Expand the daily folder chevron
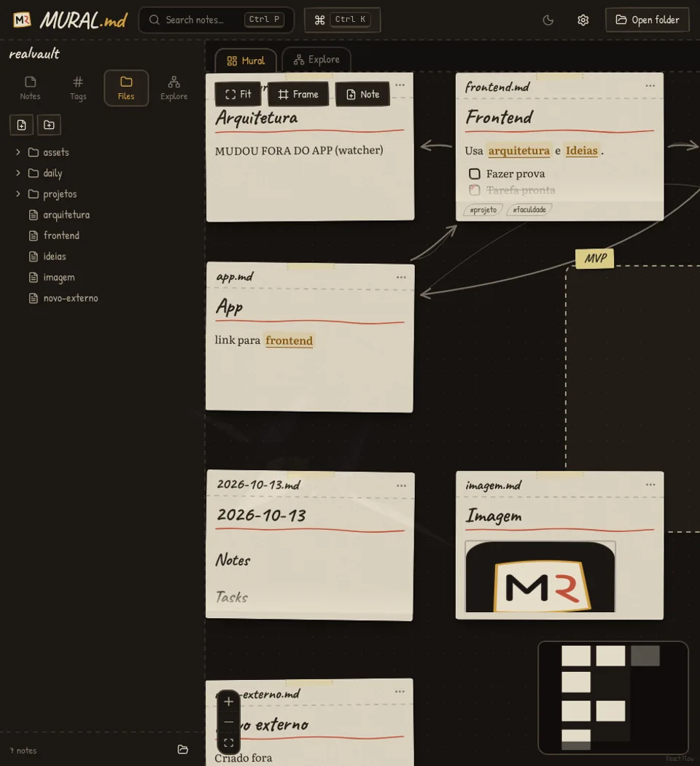 [18, 173]
